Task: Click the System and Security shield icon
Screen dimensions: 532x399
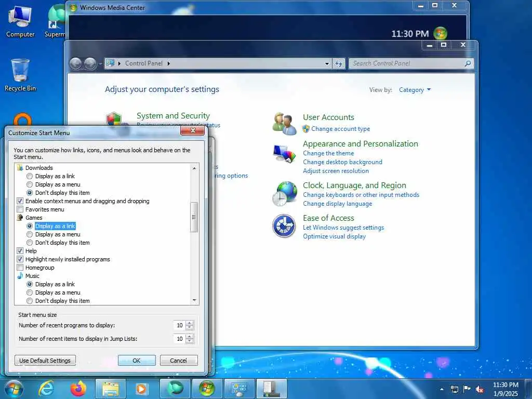Action: [x=114, y=119]
